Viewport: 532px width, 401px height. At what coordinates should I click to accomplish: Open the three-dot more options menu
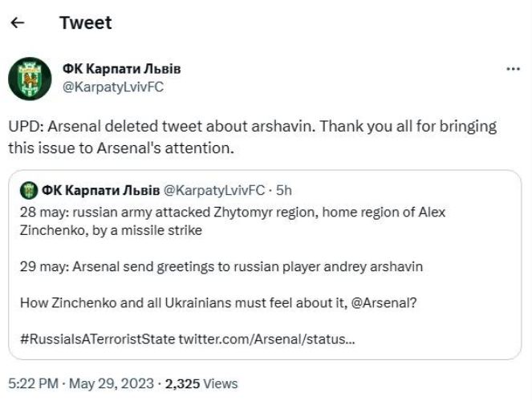(514, 69)
